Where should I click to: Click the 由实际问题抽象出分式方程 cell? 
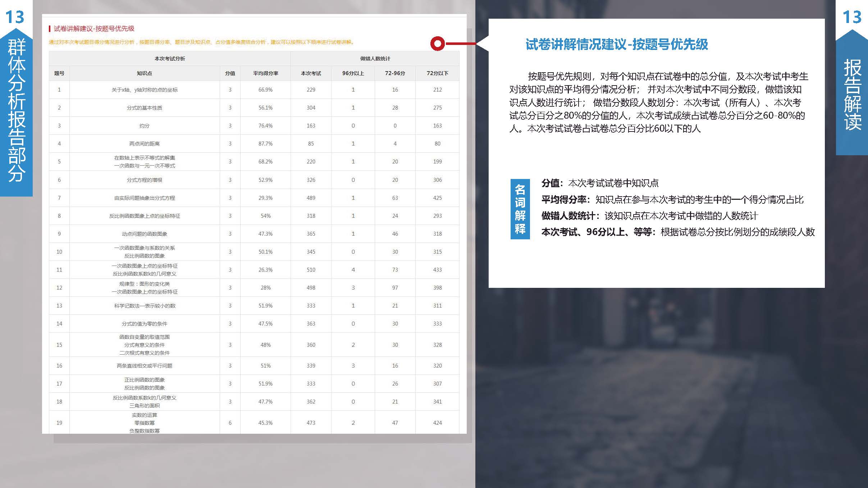[144, 198]
